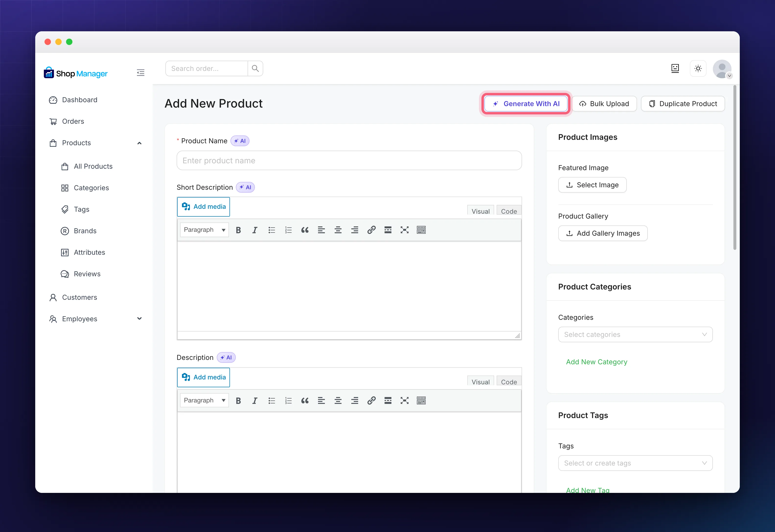Insert Read More tag in Description editor
775x532 pixels.
(x=388, y=401)
